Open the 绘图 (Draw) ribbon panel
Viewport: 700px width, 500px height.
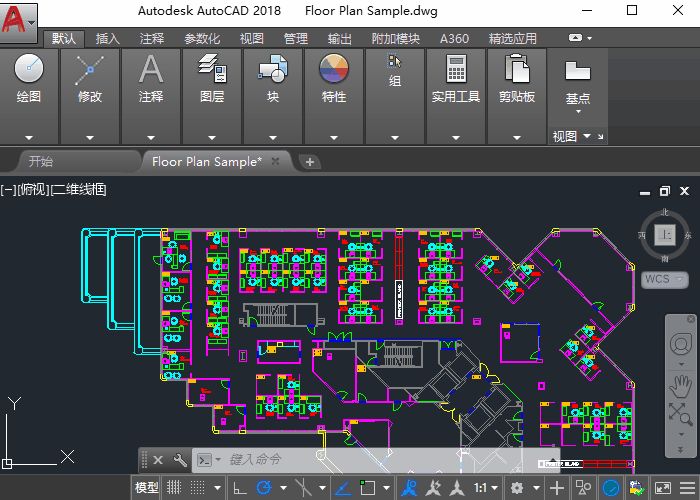(29, 72)
